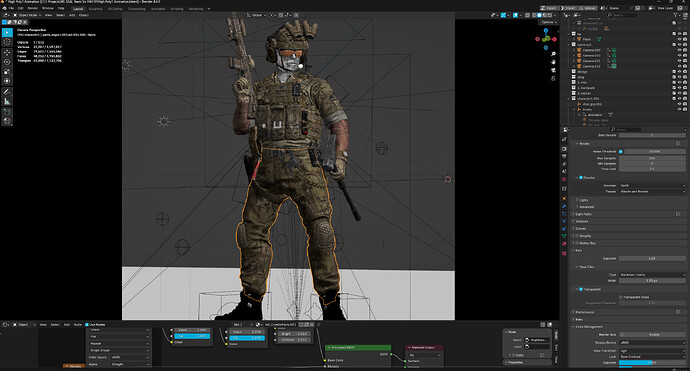Expand the Light Paths panel

tap(584, 214)
